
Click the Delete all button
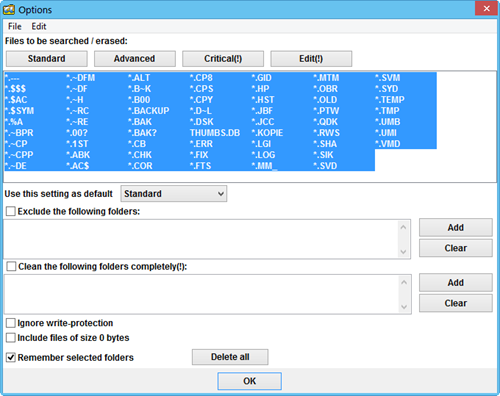[x=230, y=357]
